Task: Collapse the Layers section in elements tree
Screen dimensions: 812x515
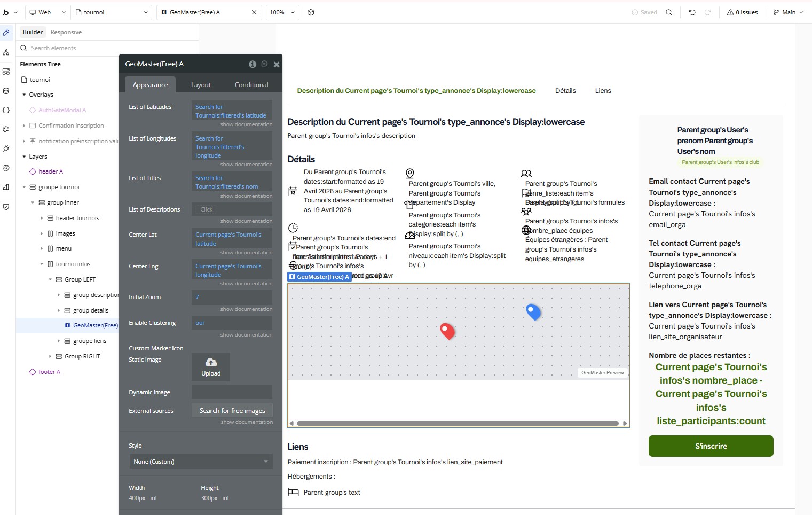Action: coord(24,157)
